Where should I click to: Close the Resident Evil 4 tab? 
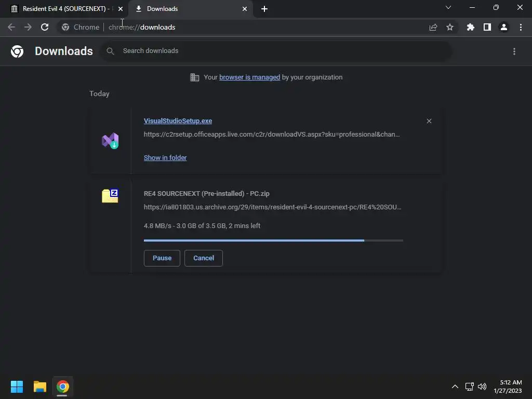point(121,9)
